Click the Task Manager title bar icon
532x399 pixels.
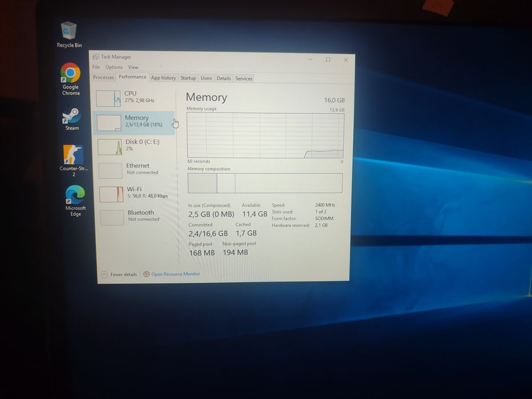tap(96, 56)
